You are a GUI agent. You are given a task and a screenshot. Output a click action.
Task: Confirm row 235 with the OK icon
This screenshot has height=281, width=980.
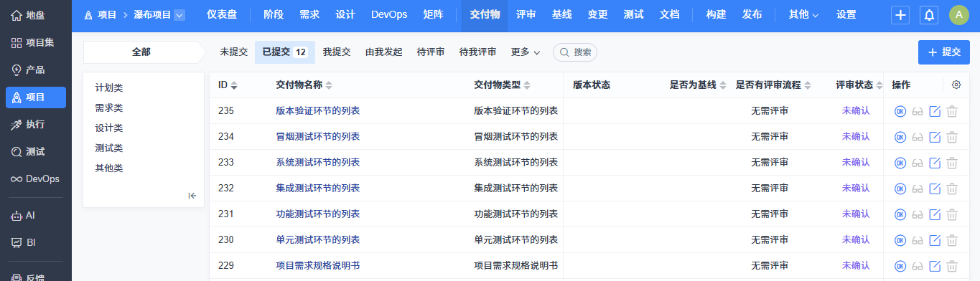click(x=900, y=111)
